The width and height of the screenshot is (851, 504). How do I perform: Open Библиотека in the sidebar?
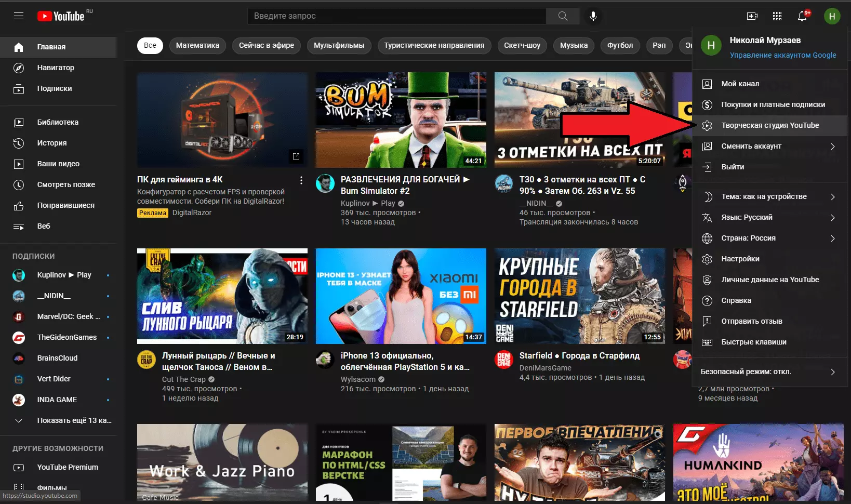point(58,122)
